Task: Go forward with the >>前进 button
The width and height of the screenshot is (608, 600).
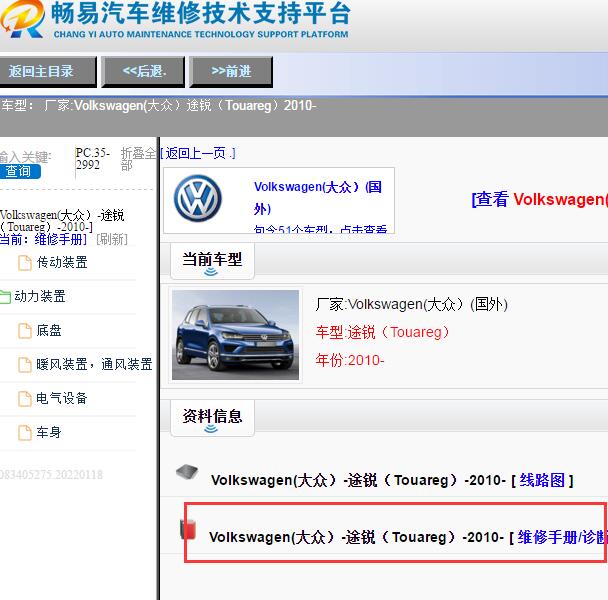Action: click(231, 71)
